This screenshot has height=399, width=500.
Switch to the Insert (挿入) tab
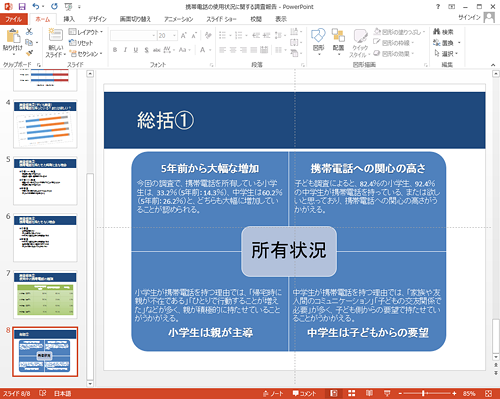[x=69, y=19]
